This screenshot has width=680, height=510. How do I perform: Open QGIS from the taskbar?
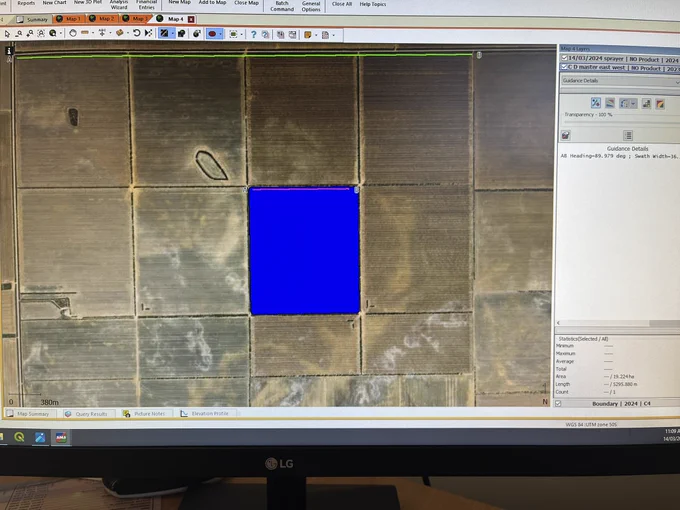[x=19, y=437]
